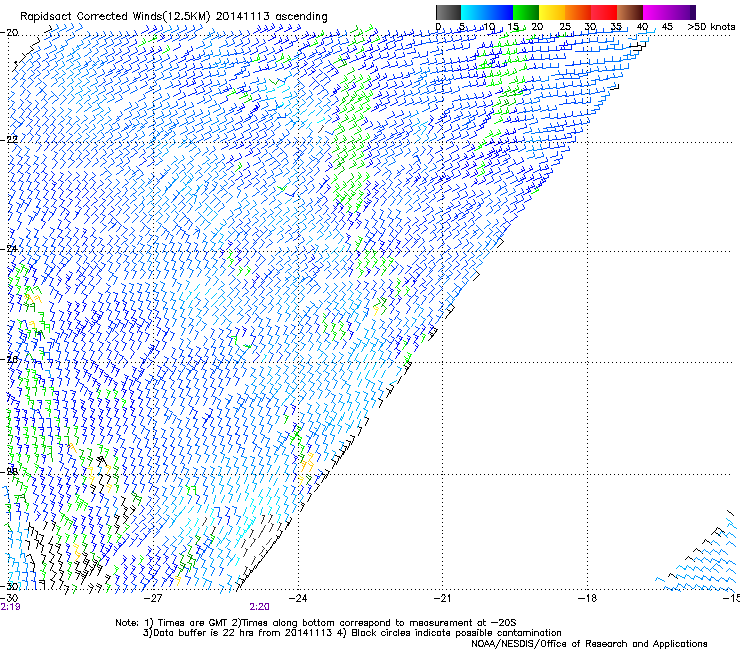Image resolution: width=740 pixels, height=650 pixels.
Task: Click the '-20' latitude axis label
Action: (9, 33)
